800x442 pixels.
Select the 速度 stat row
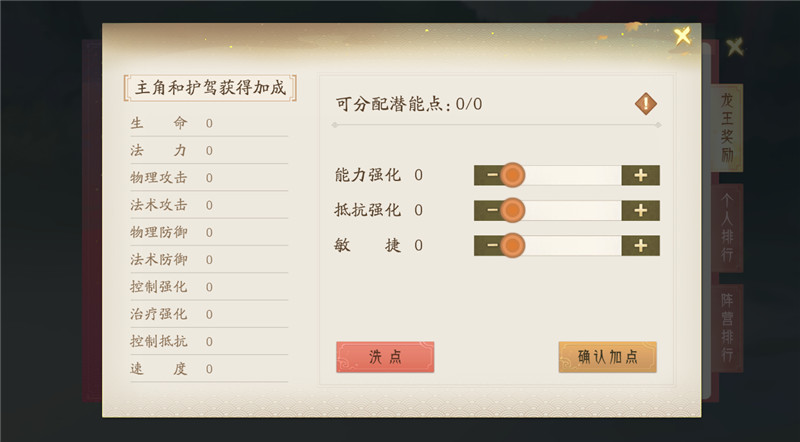(x=209, y=369)
